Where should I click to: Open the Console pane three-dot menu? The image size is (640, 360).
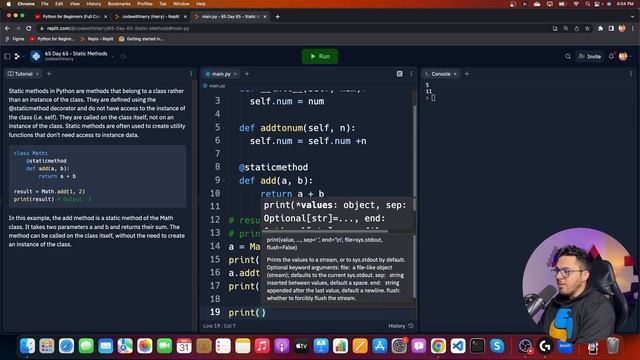click(x=631, y=74)
